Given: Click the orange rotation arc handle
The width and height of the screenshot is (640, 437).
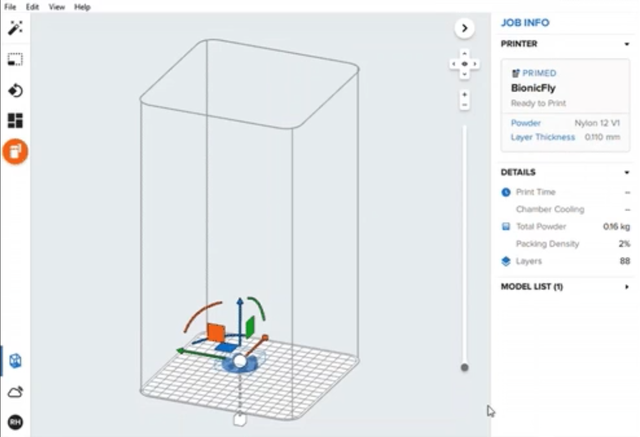Looking at the screenshot, I should coord(201,315).
